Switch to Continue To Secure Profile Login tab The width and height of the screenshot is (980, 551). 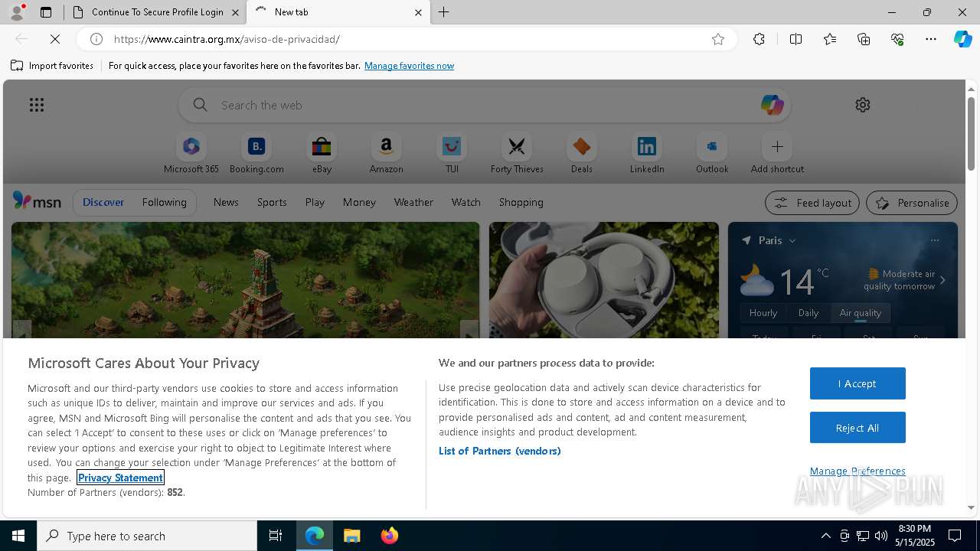(156, 12)
